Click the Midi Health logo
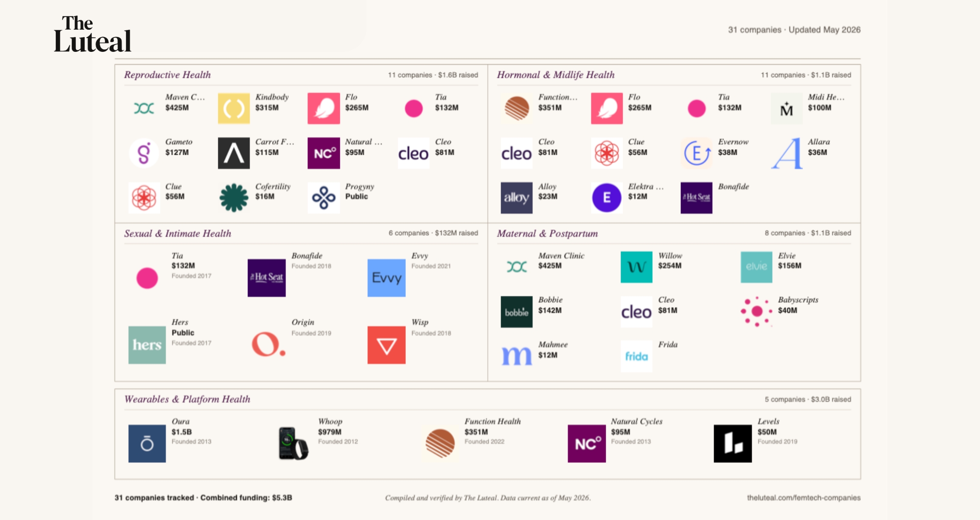 tap(786, 108)
